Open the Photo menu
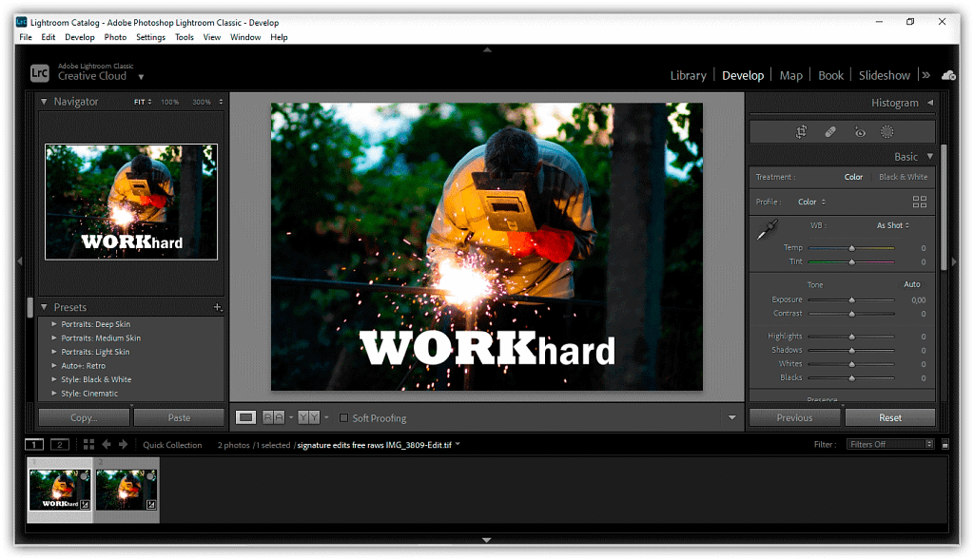 pyautogui.click(x=115, y=37)
